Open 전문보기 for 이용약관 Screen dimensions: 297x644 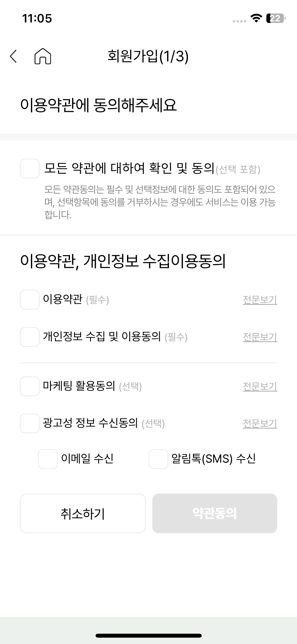pos(260,300)
